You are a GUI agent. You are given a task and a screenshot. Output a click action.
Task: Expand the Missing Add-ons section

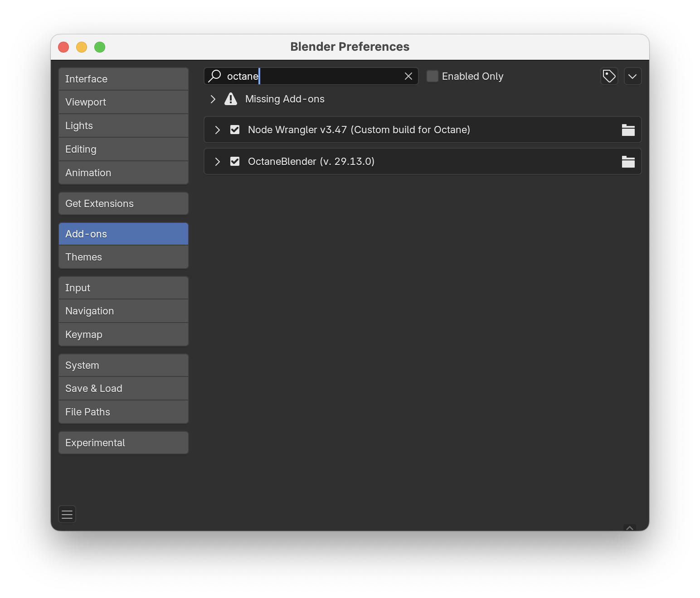(213, 99)
